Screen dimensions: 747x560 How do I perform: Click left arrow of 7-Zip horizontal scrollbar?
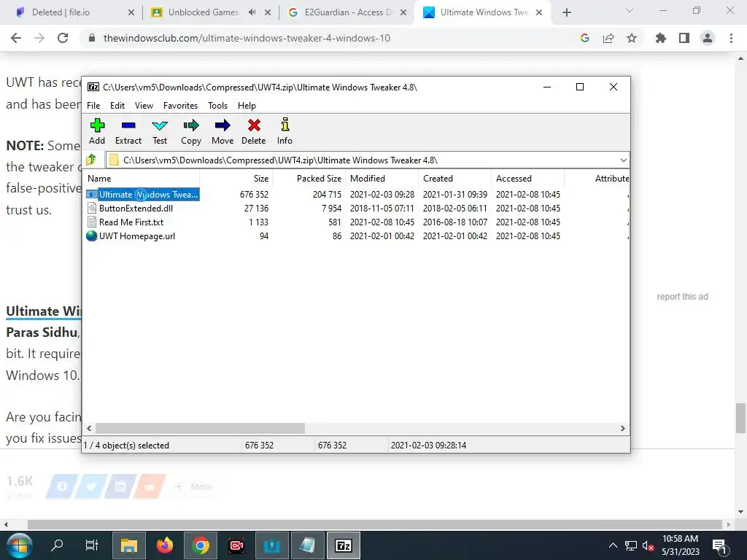89,429
